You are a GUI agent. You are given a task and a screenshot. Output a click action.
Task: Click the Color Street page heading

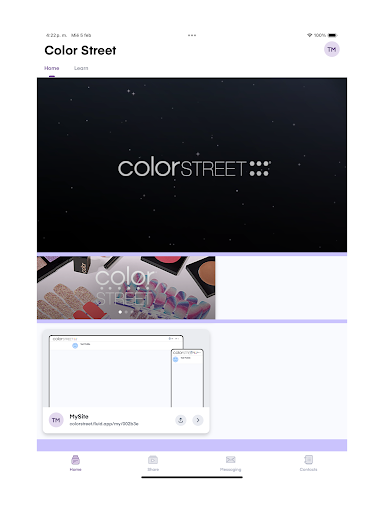pyautogui.click(x=80, y=50)
